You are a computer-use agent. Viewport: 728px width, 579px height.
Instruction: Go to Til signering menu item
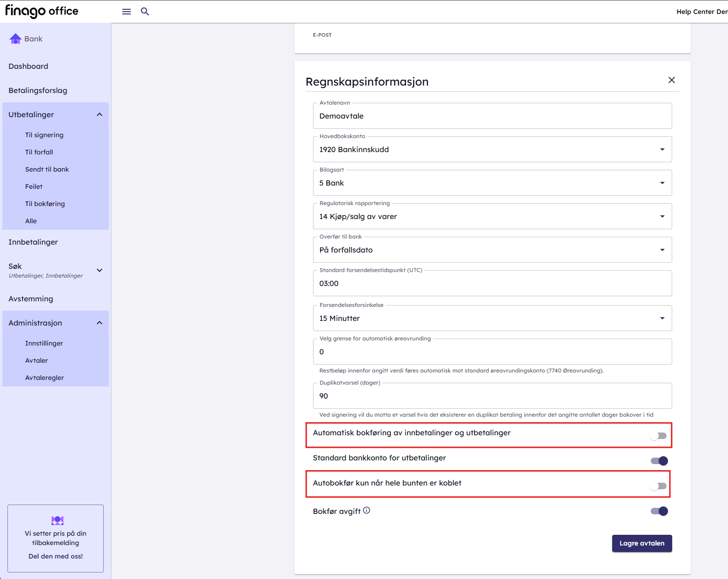44,135
